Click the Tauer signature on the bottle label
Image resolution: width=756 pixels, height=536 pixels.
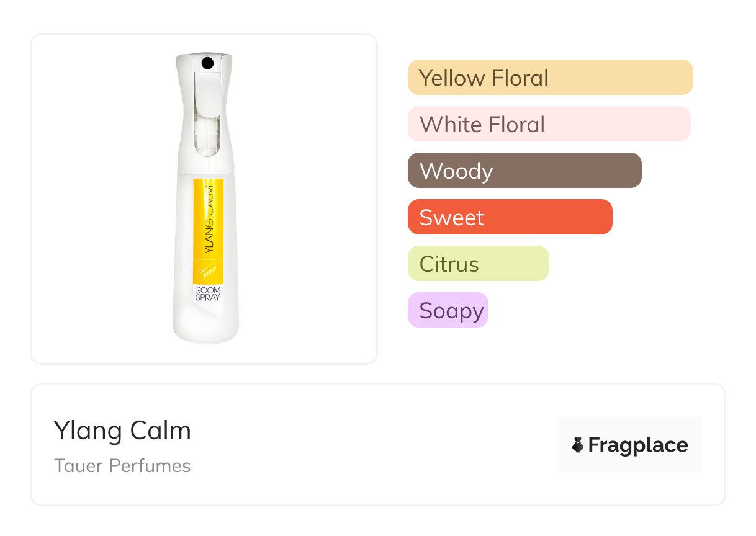click(x=206, y=270)
